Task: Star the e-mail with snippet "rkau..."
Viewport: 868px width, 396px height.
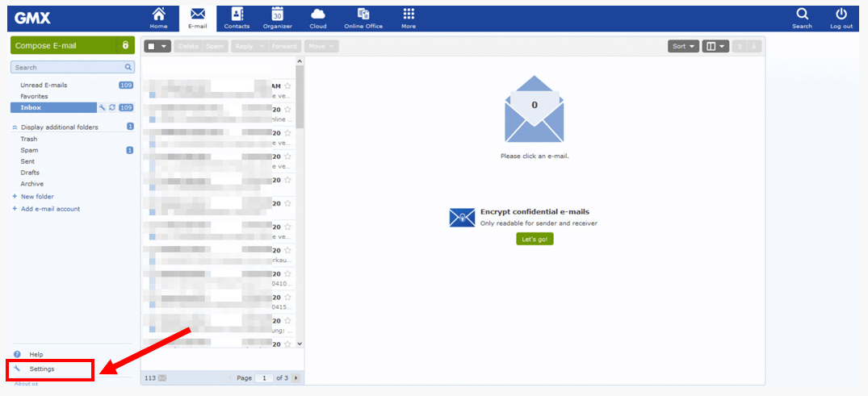Action: click(x=287, y=250)
